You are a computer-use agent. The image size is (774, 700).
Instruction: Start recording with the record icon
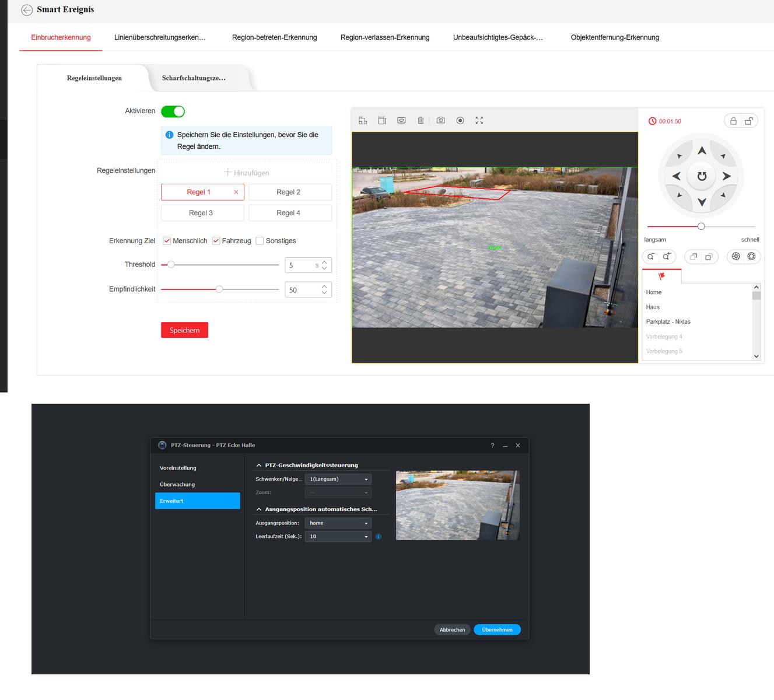click(x=460, y=121)
